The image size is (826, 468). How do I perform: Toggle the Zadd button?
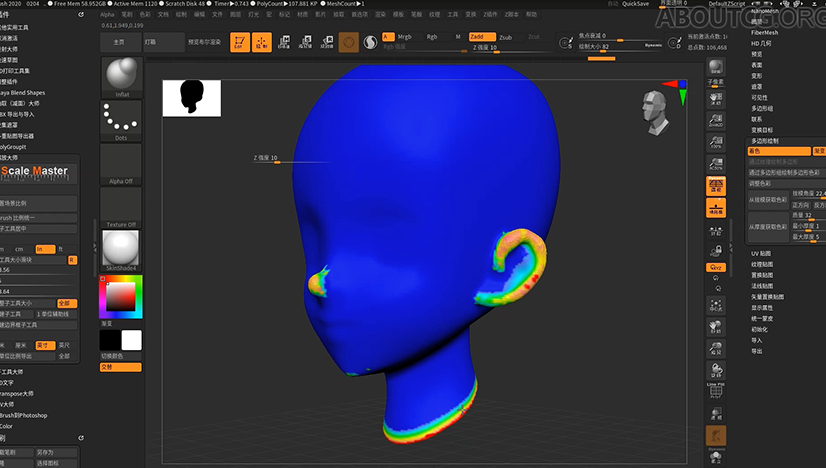click(482, 37)
